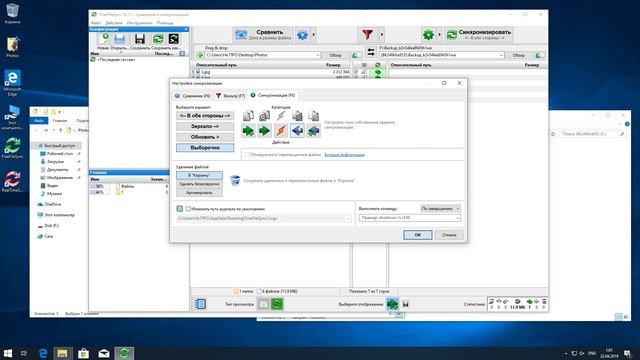Click the Open configuration icon

click(120, 39)
